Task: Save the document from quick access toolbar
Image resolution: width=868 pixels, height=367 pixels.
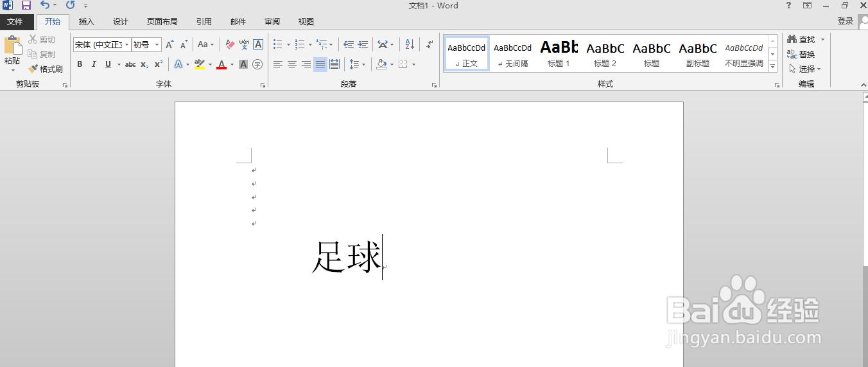Action: [x=26, y=5]
